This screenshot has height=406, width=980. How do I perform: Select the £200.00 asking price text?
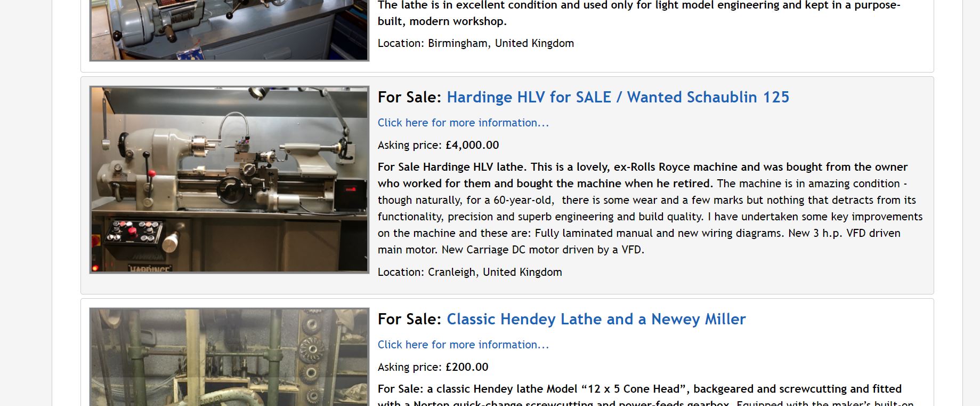click(x=467, y=367)
